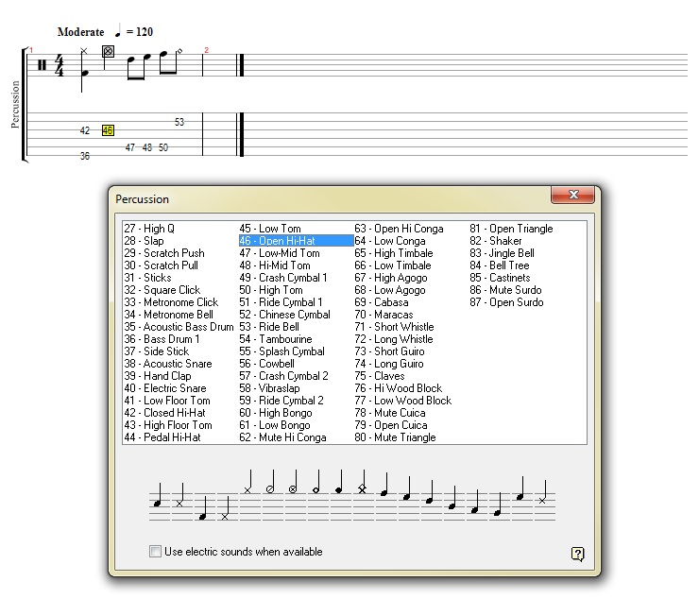Choose 81 - Open Triangle entry
The width and height of the screenshot is (699, 616).
(x=511, y=229)
